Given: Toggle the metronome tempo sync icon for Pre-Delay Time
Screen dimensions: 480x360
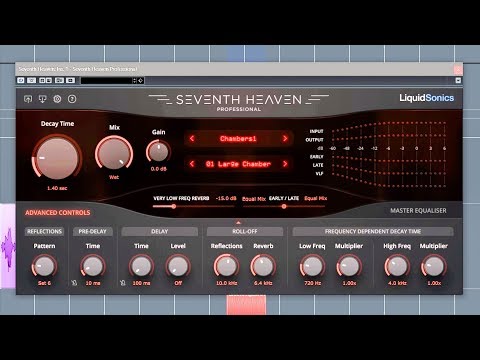Looking at the screenshot, I should [74, 283].
